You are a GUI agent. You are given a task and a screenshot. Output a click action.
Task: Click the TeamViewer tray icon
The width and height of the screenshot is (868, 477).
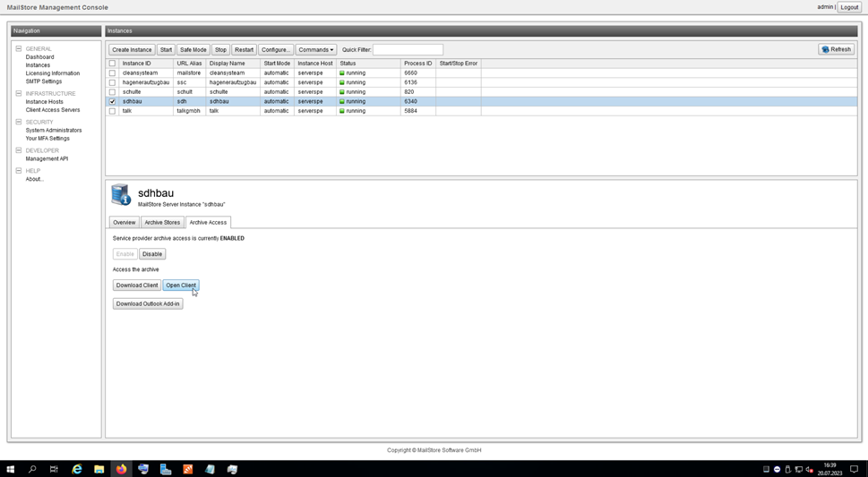tap(777, 469)
